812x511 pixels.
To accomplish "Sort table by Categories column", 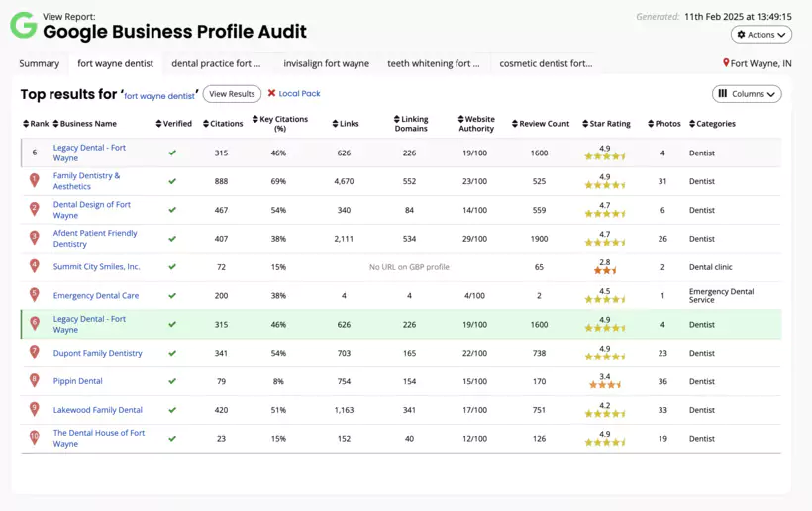I will point(713,123).
